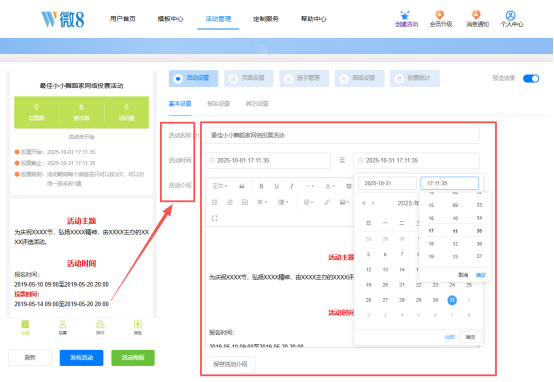The image size is (554, 382).
Task: Click 保存活动介绍 button
Action: [230, 364]
